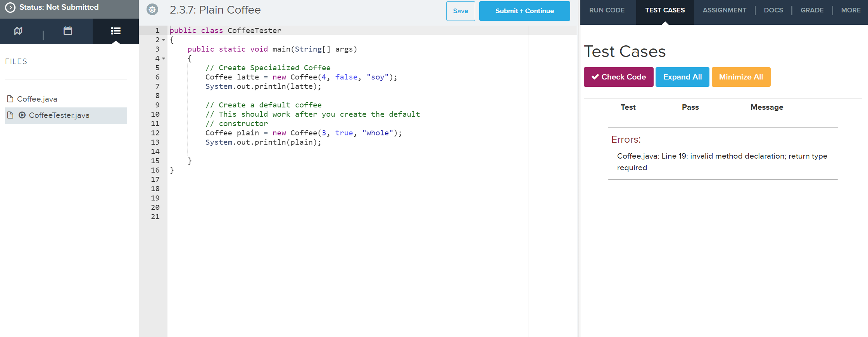Click the 'Test' column header

point(628,107)
